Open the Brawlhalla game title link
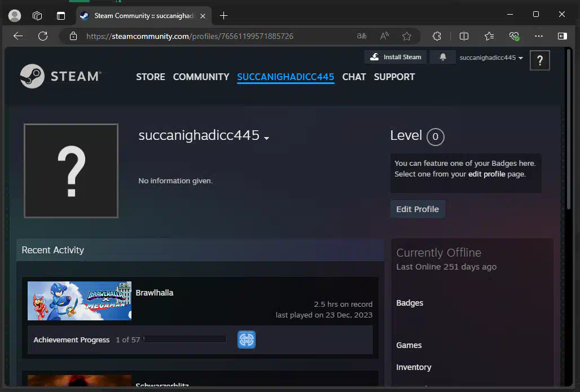This screenshot has width=580, height=392. [154, 293]
